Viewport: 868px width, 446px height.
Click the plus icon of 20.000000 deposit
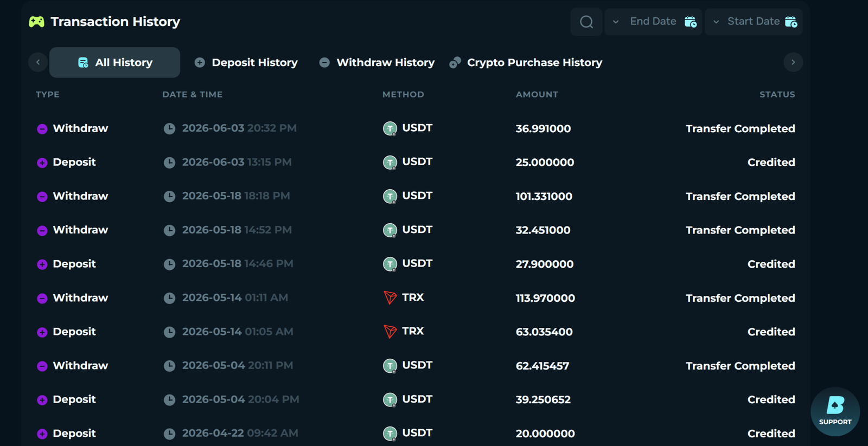(42, 434)
